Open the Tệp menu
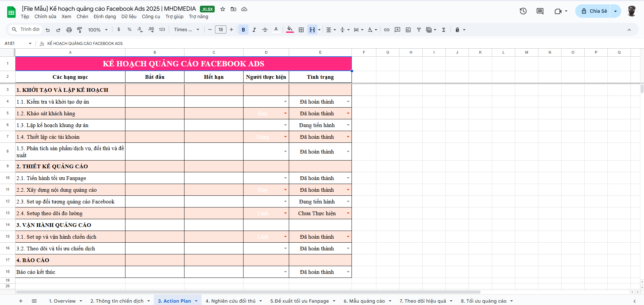Viewport: 644px width, 305px height. pyautogui.click(x=25, y=16)
